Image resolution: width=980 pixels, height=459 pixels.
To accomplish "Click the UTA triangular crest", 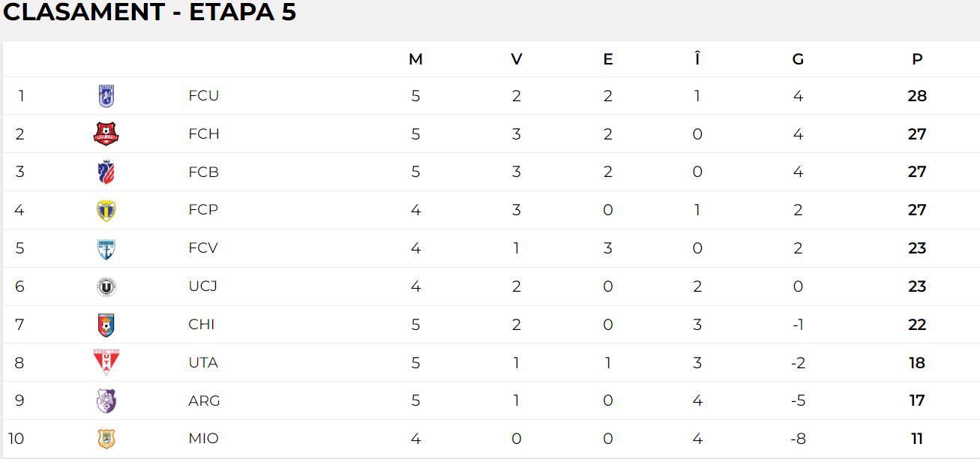I will pos(106,362).
